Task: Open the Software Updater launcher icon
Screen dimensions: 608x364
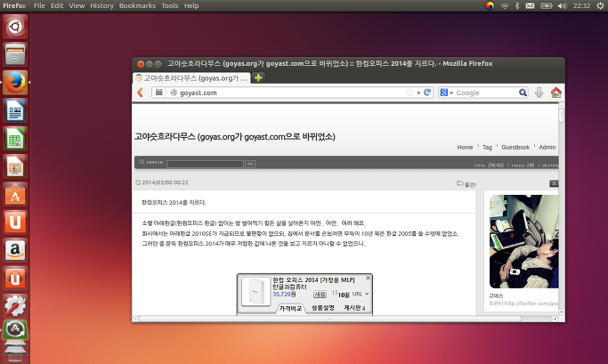Action: (x=15, y=330)
